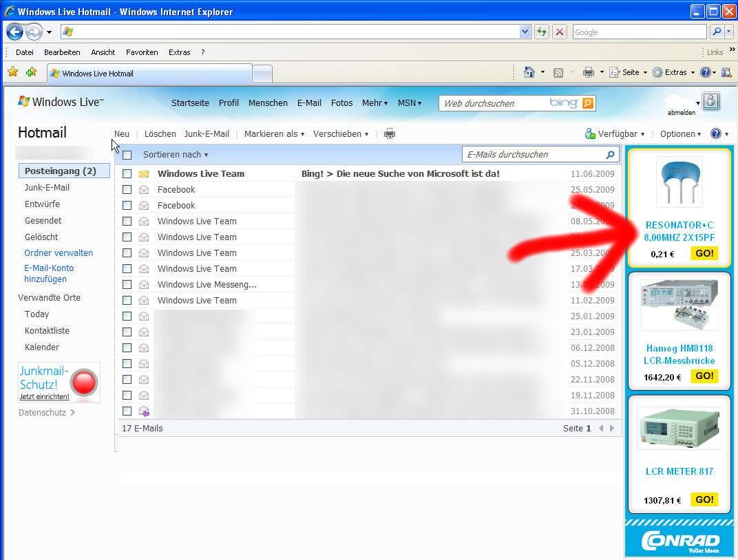Open the address bar history dropdown

point(525,32)
